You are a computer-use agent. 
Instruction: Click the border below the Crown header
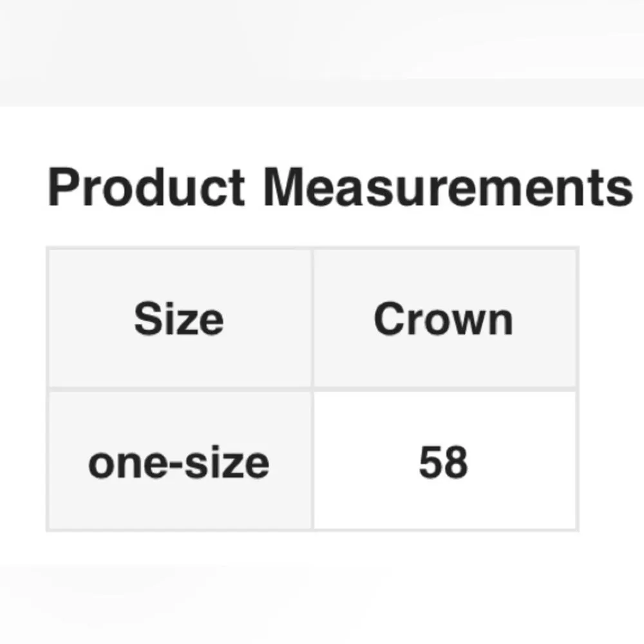click(x=444, y=389)
